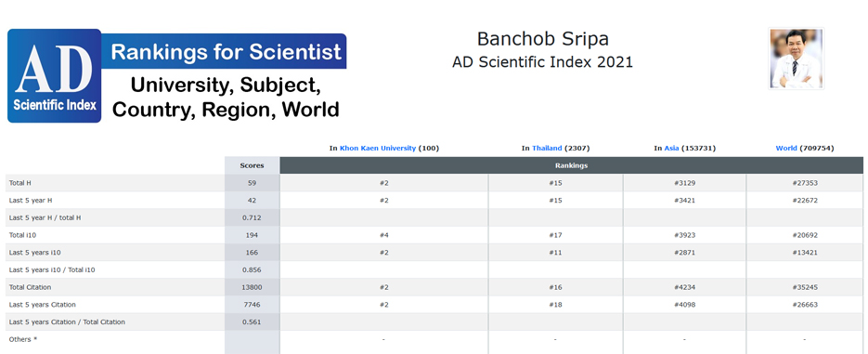Click the Rankings for Scientist banner
The image size is (868, 354).
(x=225, y=51)
